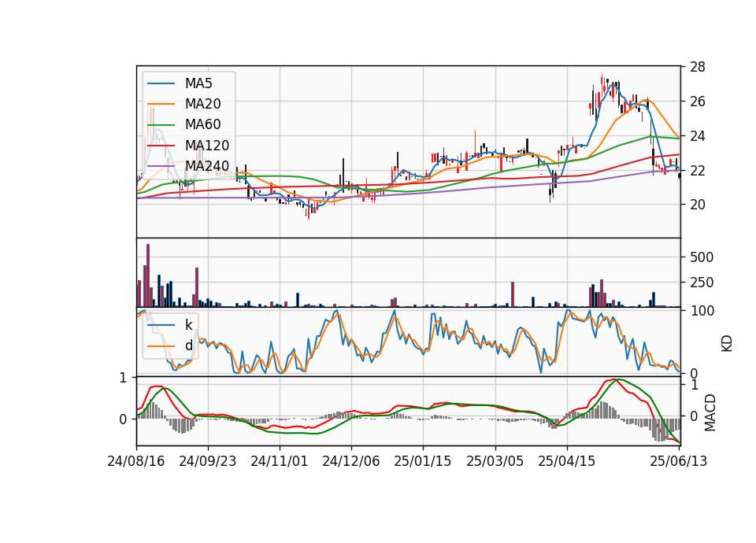Click the MA5 legend label
Viewport: 756px width, 543px height.
[198, 83]
